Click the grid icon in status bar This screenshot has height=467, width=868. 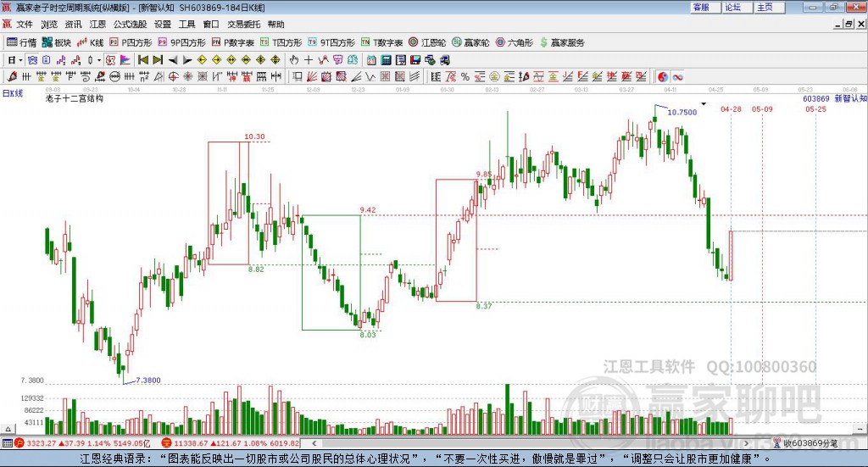tap(7, 443)
